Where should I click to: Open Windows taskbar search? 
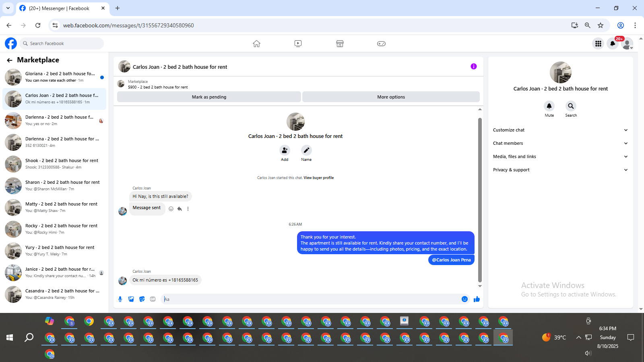(29, 337)
